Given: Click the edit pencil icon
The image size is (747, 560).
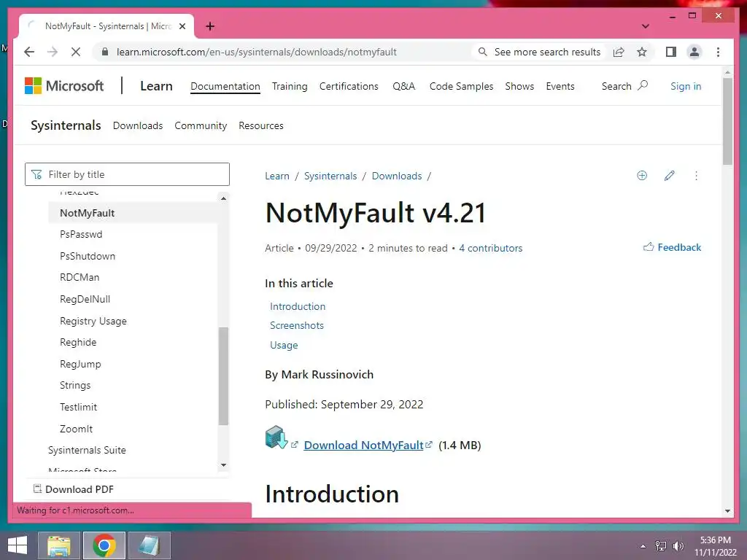Looking at the screenshot, I should [x=670, y=176].
